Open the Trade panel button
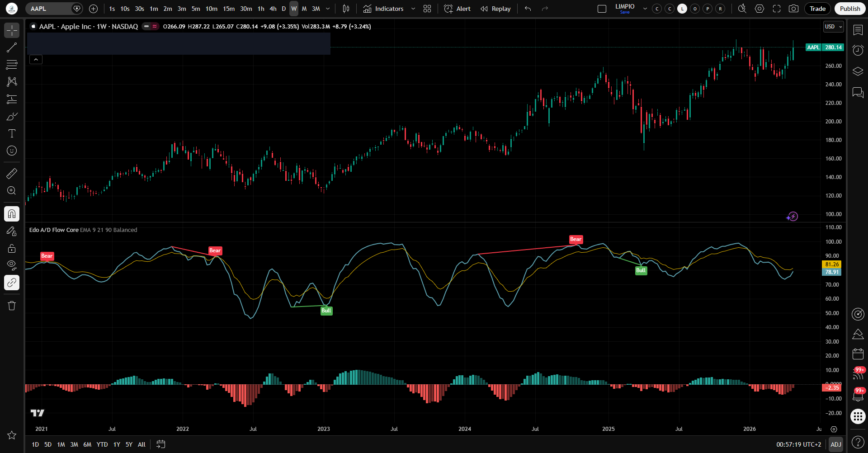868x453 pixels. tap(817, 9)
